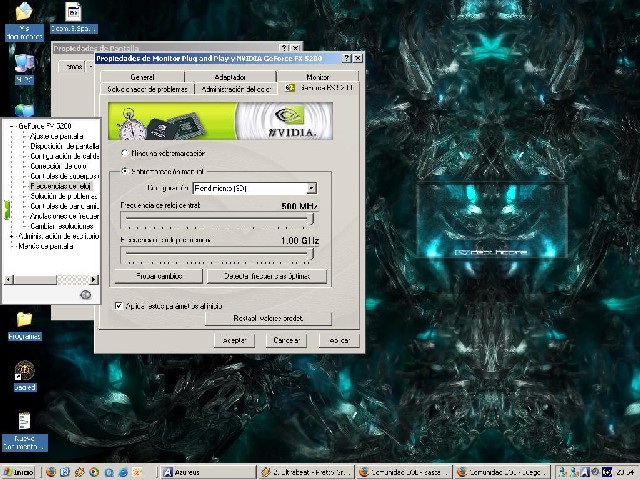The image size is (640, 480).
Task: Click the second quick launch icon after Firefox
Action: pos(80,472)
